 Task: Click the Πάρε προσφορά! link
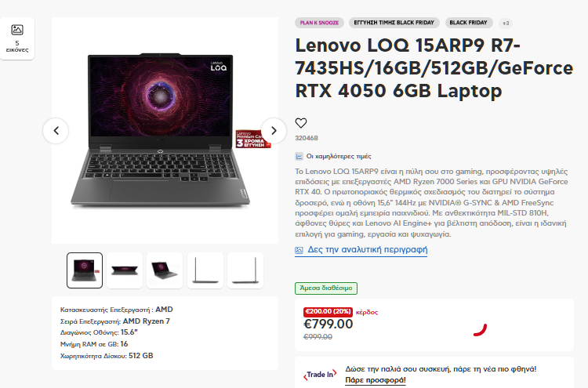(376, 380)
